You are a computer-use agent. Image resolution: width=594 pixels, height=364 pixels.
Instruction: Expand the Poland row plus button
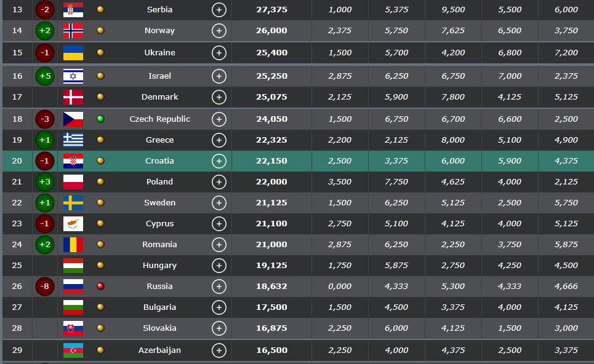pos(219,182)
